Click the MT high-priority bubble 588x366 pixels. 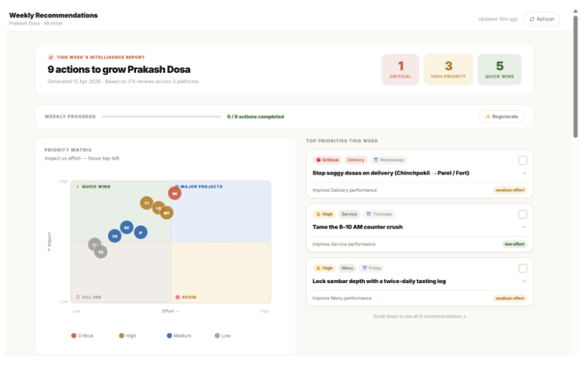(167, 213)
